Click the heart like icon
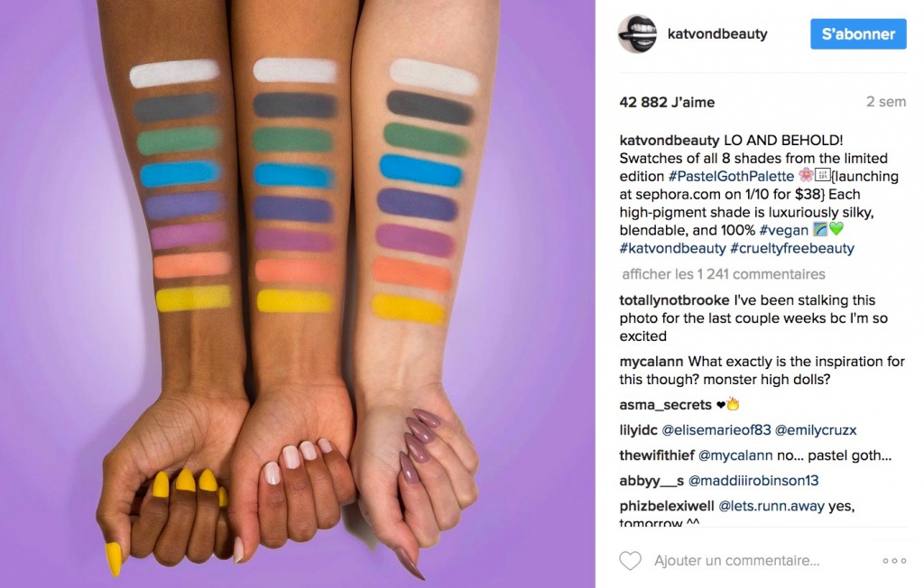The image size is (924, 588). (x=630, y=560)
